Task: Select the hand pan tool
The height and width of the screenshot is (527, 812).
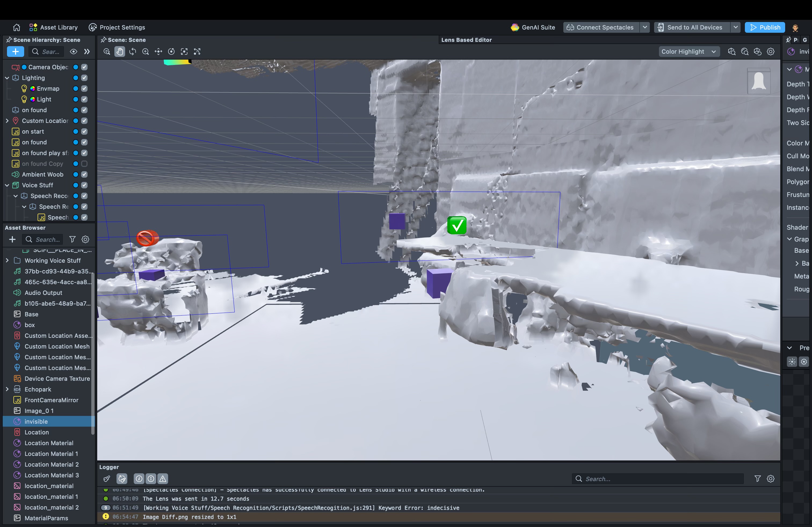Action: pos(119,52)
